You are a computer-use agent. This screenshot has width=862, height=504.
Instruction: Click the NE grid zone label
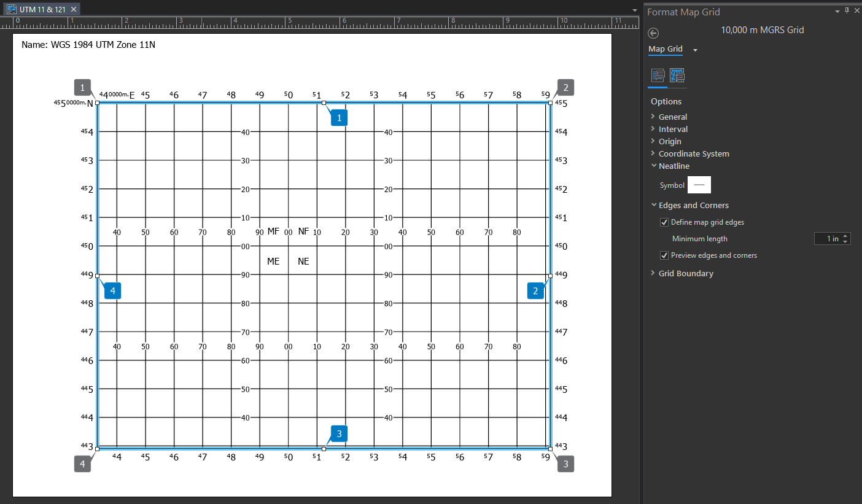pos(303,261)
